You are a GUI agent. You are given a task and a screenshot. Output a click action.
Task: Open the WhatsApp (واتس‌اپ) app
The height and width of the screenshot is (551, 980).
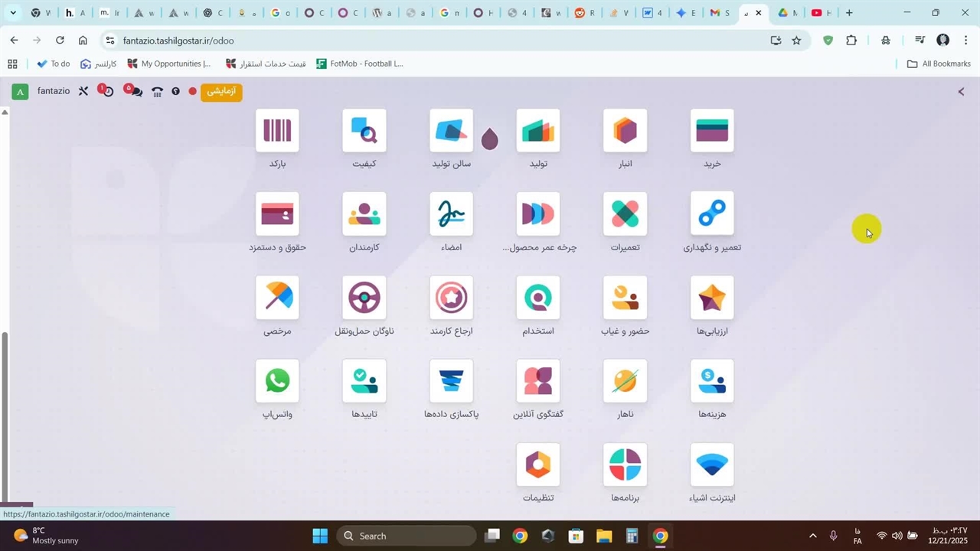(x=277, y=381)
